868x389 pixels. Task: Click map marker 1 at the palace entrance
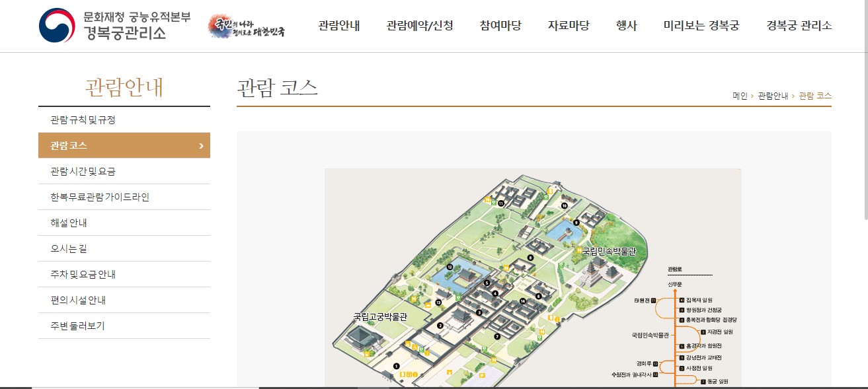(397, 365)
